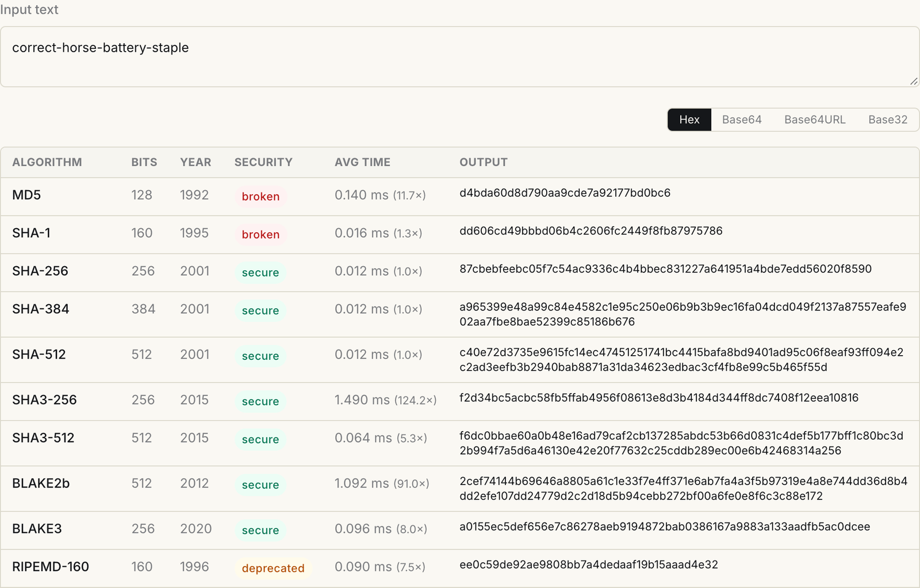Click the SHA-1 hash output dd606cd49bbb…
Screen dimensions: 920x588
591,230
